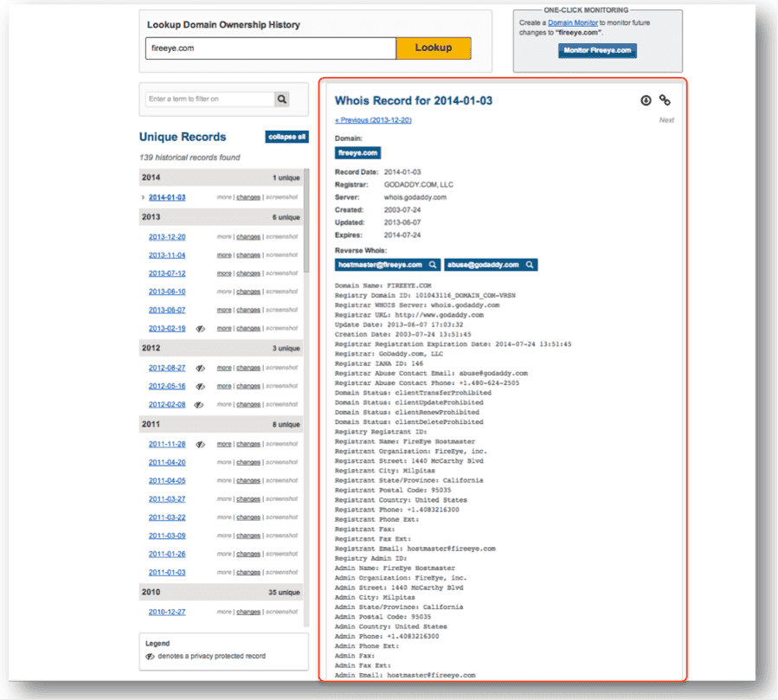The image size is (778, 700).
Task: Collapse the 2014 year group header
Action: (221, 177)
